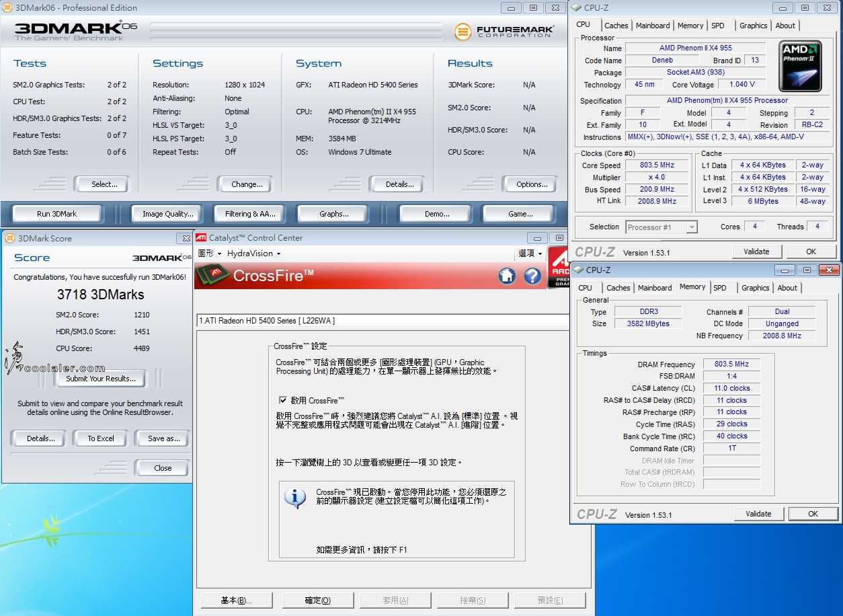Image resolution: width=843 pixels, height=616 pixels.
Task: Click the Run 3DMark button
Action: (57, 214)
